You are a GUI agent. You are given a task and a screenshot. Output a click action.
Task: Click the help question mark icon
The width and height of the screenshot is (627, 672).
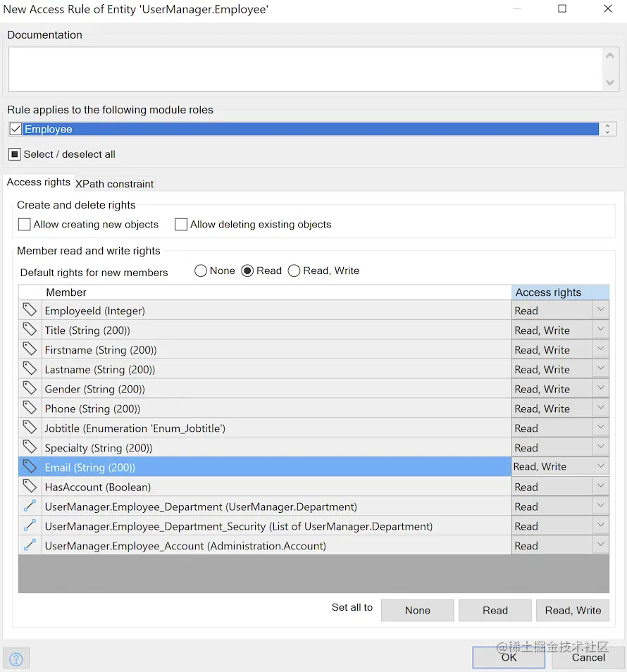pyautogui.click(x=16, y=659)
